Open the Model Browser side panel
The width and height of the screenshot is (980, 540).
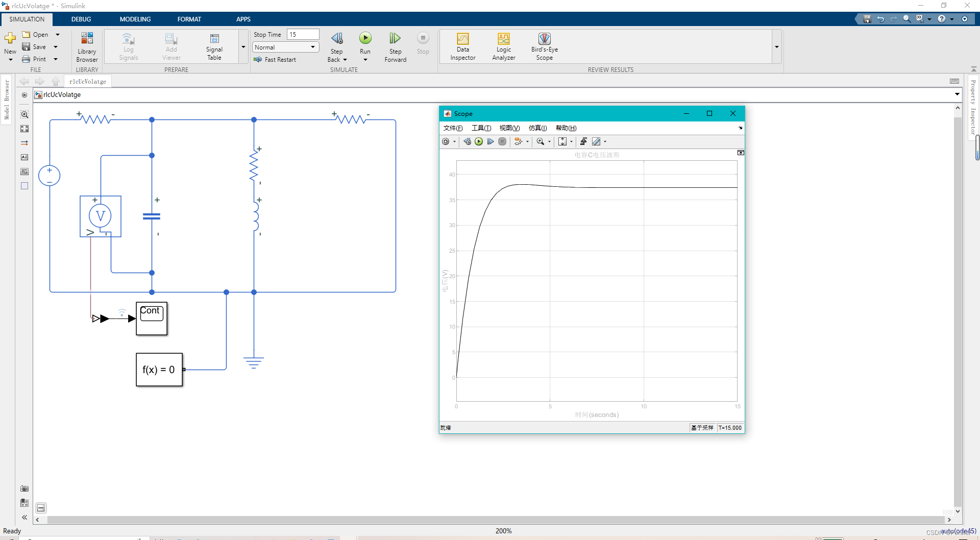(7, 100)
